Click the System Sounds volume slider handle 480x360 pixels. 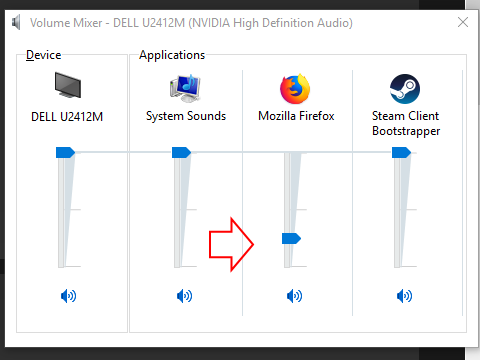click(x=181, y=152)
